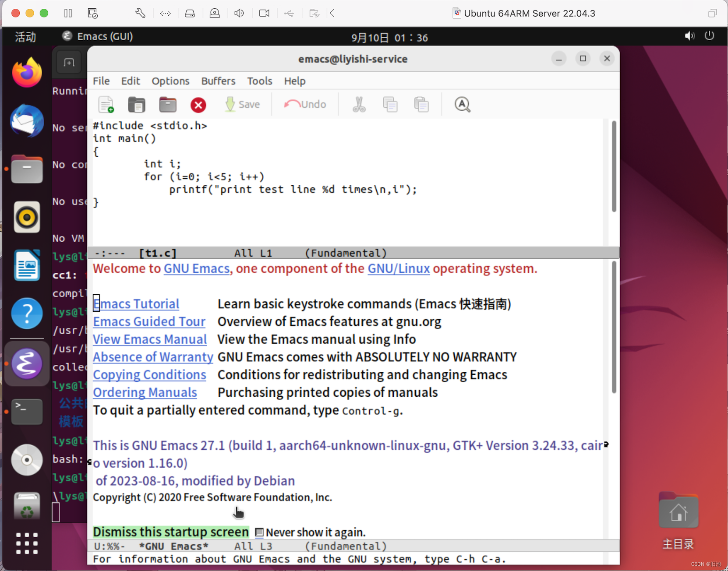Open the Emacs (GUI) app menu in the top bar
This screenshot has height=571, width=728.
[x=97, y=36]
